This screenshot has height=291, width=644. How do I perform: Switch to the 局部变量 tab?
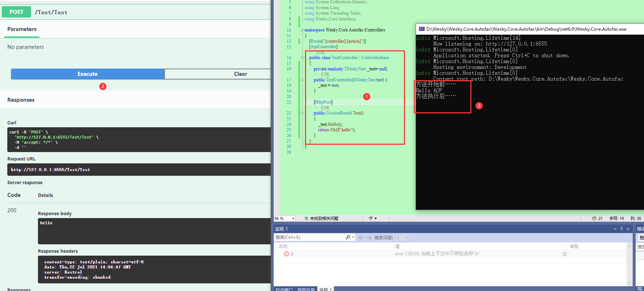306,289
